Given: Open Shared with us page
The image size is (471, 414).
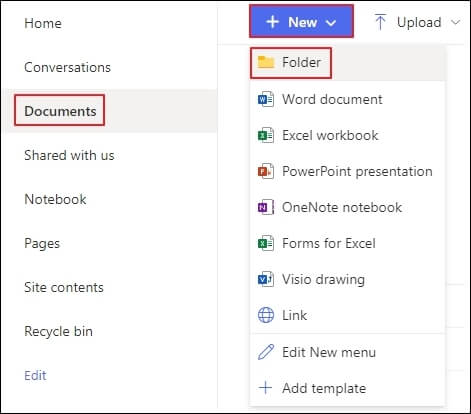Looking at the screenshot, I should point(69,155).
